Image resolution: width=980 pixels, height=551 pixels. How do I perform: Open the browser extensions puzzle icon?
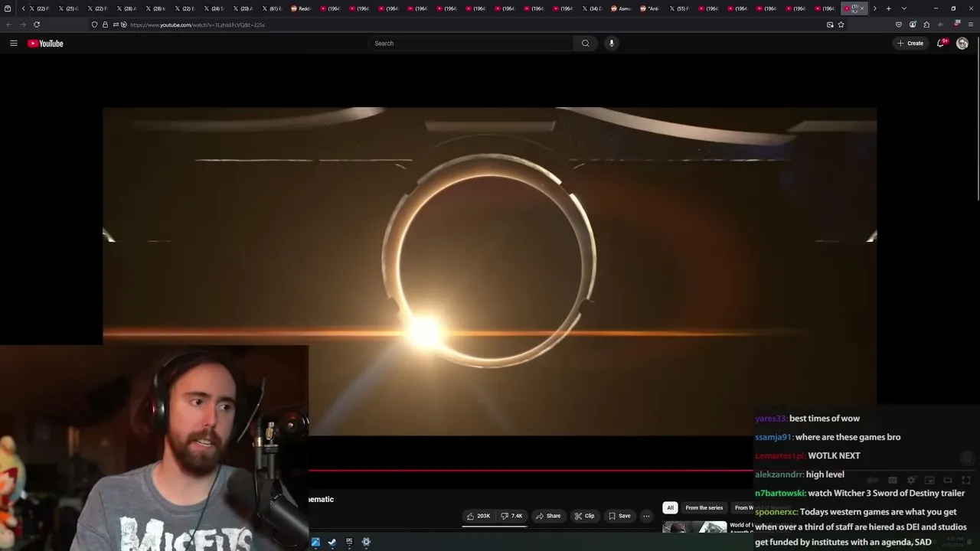pyautogui.click(x=926, y=24)
